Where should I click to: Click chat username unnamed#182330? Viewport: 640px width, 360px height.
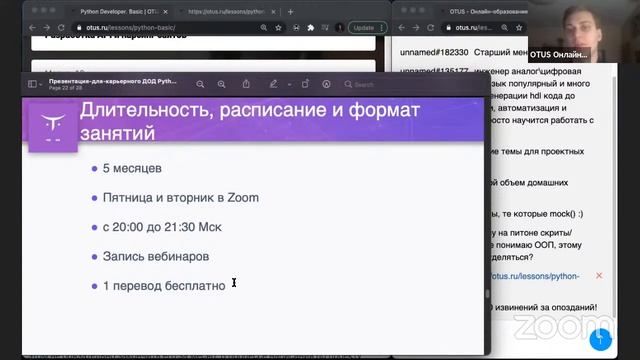434,52
